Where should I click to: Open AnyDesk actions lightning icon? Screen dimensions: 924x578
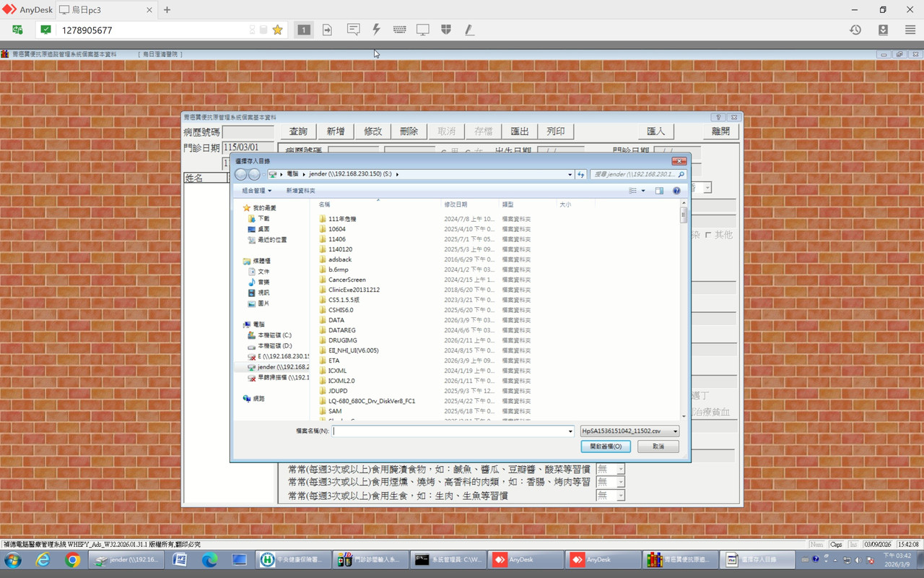coord(376,30)
